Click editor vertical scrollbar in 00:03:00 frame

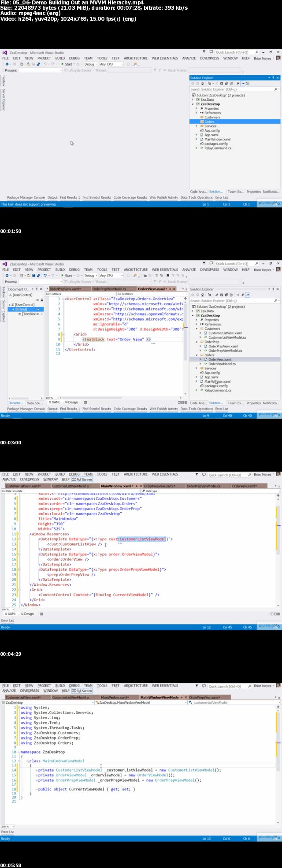tap(186, 346)
